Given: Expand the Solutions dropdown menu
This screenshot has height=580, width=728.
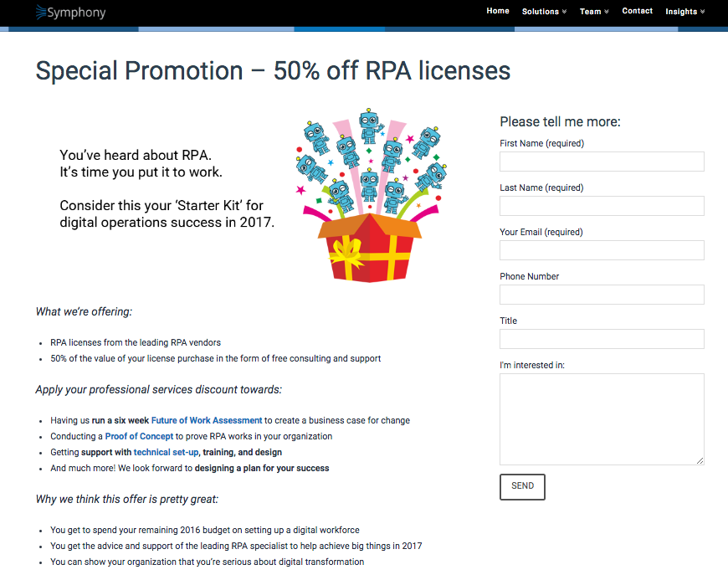Looking at the screenshot, I should point(544,12).
